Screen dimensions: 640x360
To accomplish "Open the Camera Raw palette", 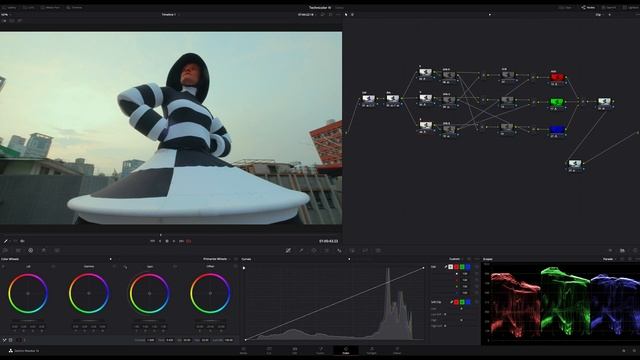I will coord(5,250).
